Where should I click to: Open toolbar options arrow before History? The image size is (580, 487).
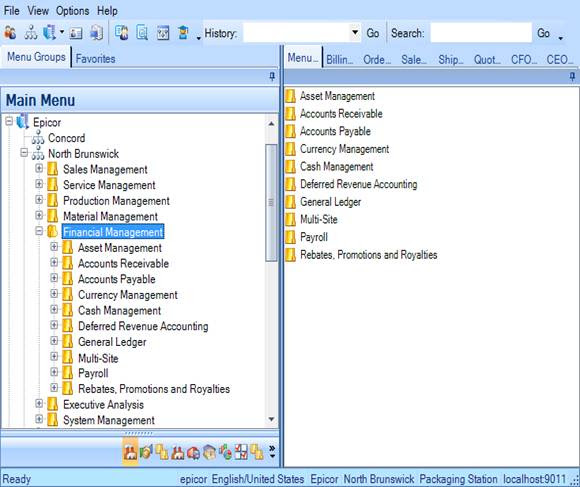[x=199, y=38]
